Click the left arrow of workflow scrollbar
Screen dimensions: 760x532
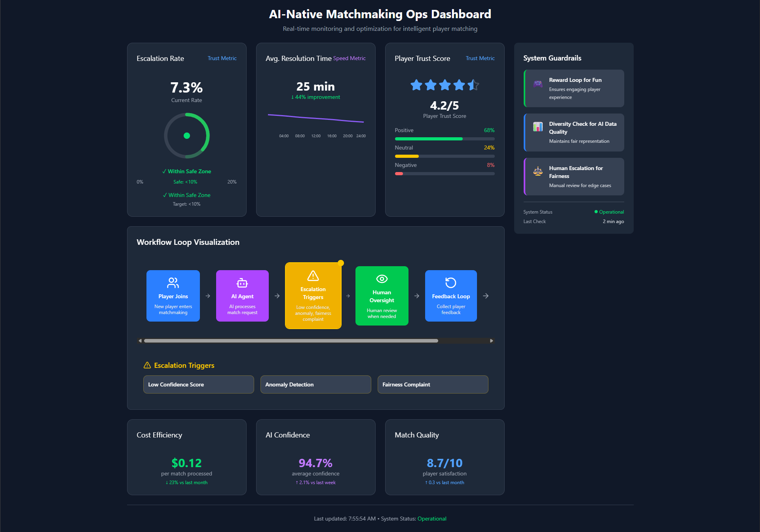coord(140,341)
